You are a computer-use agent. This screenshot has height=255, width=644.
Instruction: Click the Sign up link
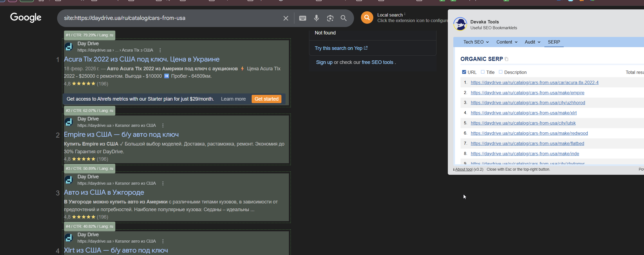pos(324,62)
